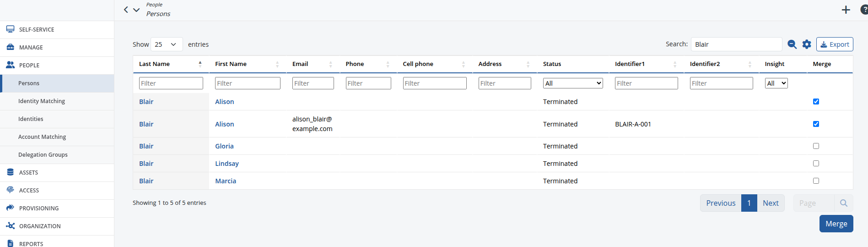Open help question mark icon
868x247 pixels.
point(864,10)
